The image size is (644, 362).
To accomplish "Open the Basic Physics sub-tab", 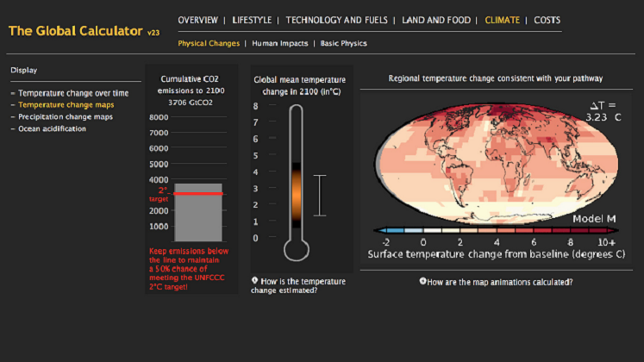I will tap(343, 42).
